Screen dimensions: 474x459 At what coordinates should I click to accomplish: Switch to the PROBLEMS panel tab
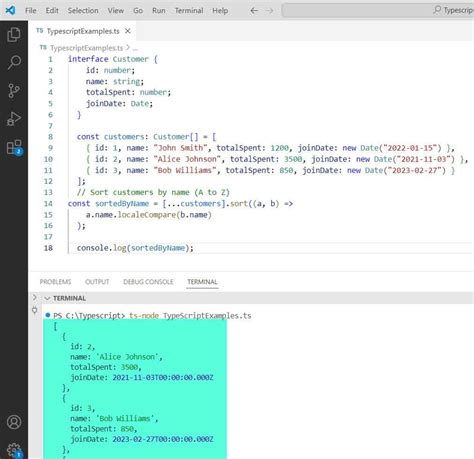pos(55,282)
